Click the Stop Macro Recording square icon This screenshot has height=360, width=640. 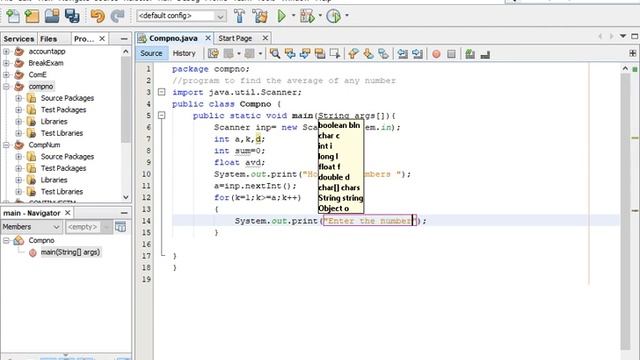(x=451, y=54)
